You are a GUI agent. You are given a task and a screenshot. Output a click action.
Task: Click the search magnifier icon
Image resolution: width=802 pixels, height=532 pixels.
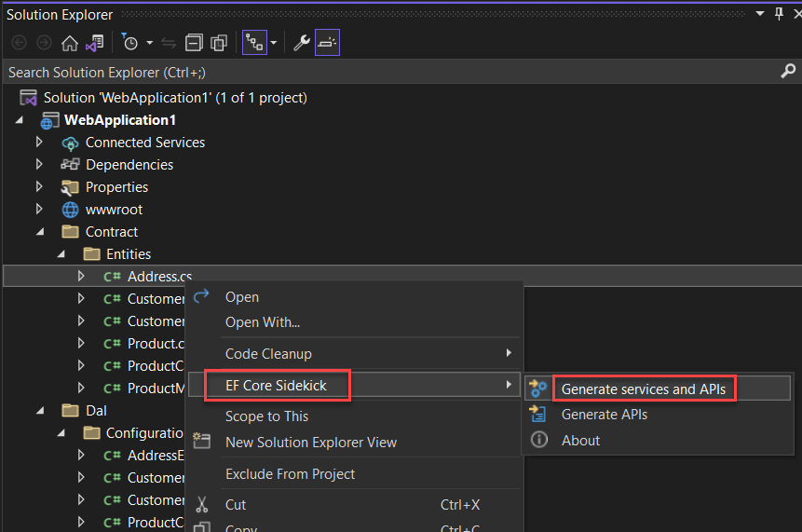pyautogui.click(x=788, y=71)
